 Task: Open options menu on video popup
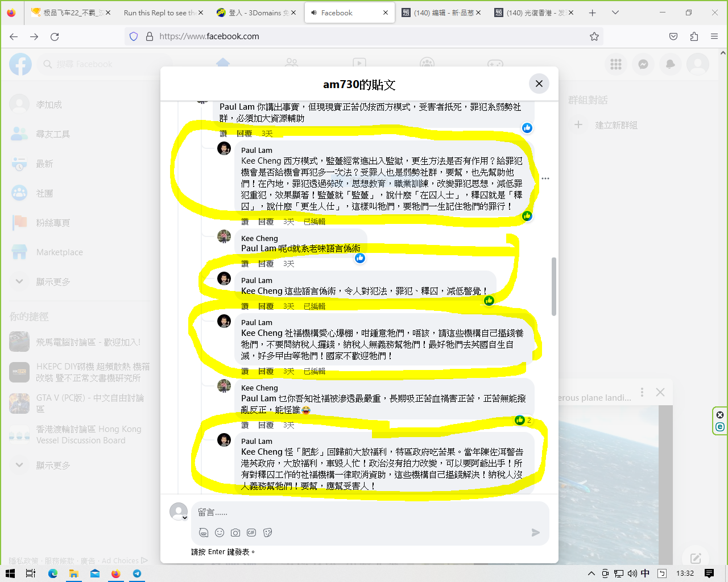point(642,392)
